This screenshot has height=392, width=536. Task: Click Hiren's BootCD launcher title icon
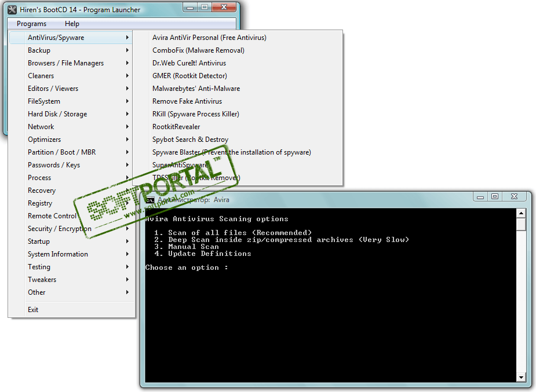[x=12, y=10]
